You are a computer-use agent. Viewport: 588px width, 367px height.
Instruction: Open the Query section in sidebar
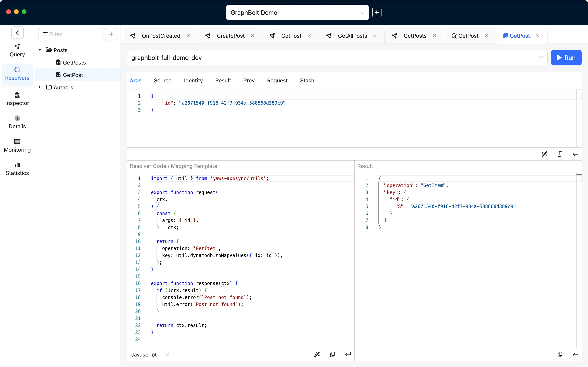coord(17,50)
